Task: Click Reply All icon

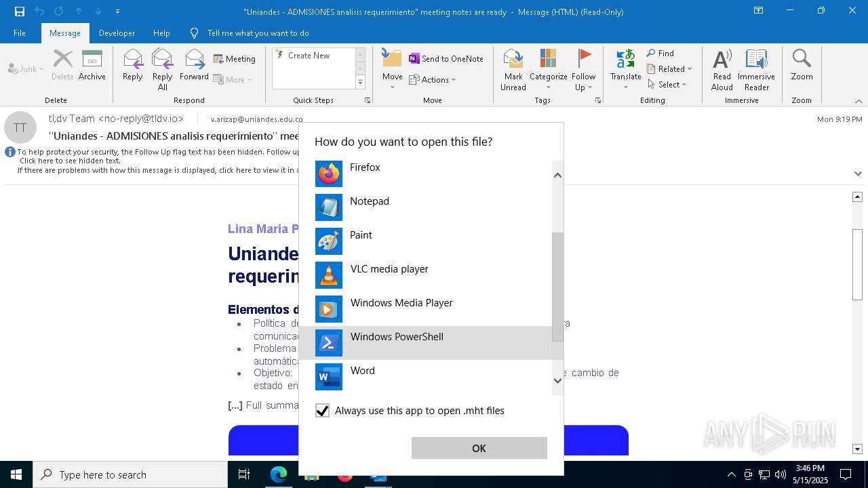Action: click(162, 70)
